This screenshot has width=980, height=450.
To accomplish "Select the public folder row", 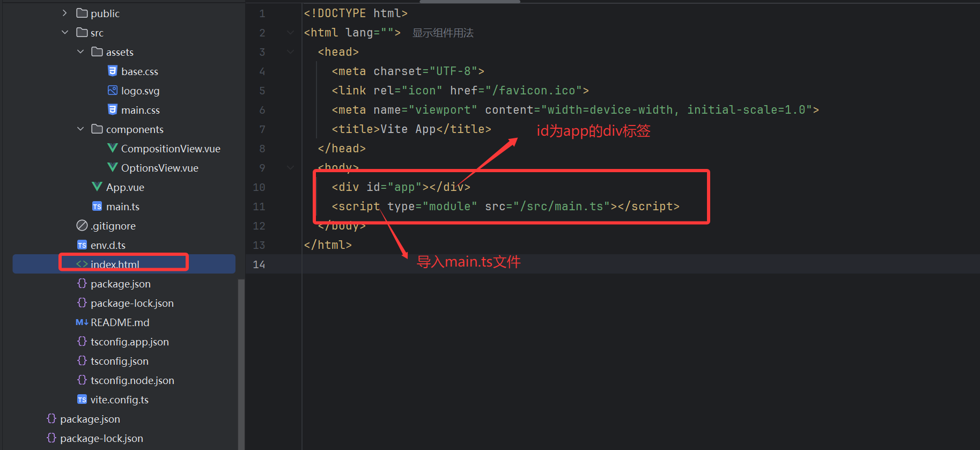I will (x=124, y=13).
